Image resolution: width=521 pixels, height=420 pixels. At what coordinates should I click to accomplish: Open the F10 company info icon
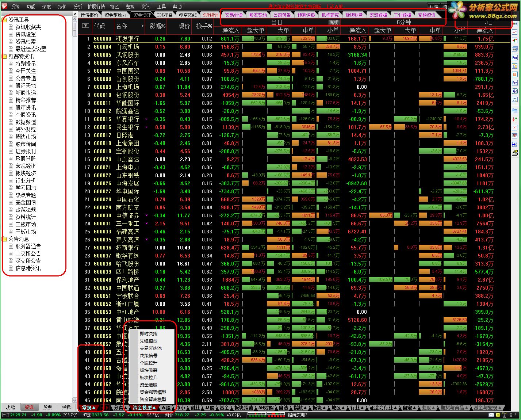(515, 57)
